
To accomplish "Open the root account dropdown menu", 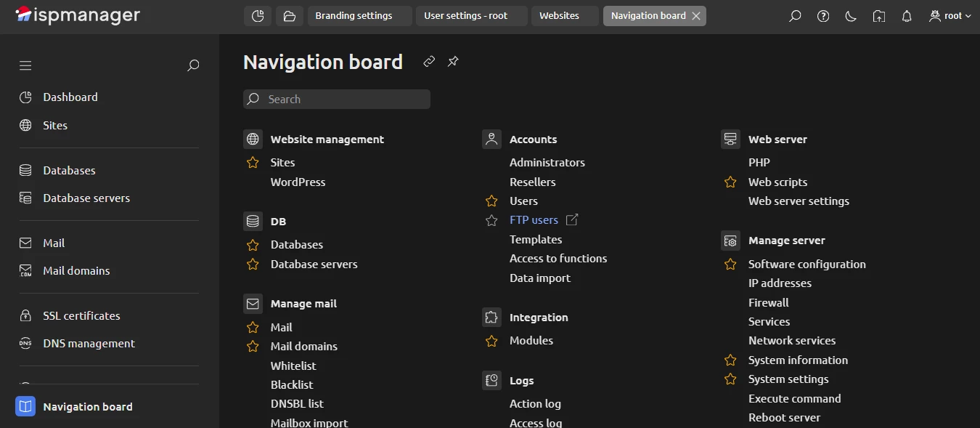I will 949,15.
